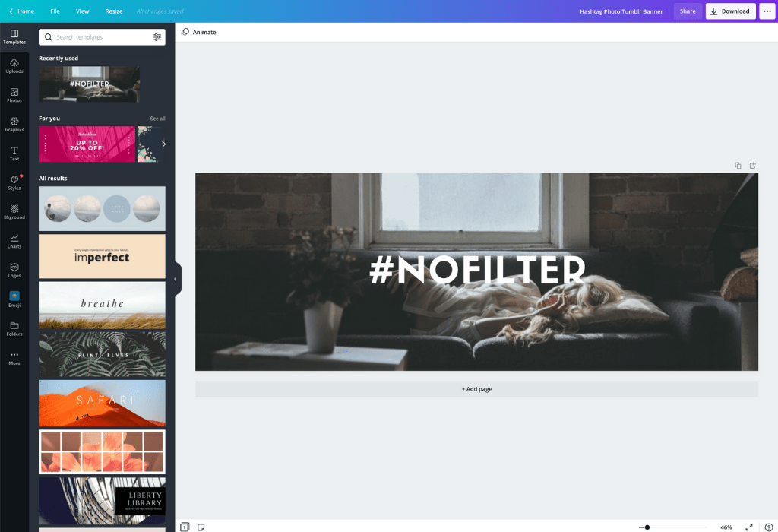The width and height of the screenshot is (778, 532).
Task: Open the Photos sidebar panel
Action: point(14,95)
